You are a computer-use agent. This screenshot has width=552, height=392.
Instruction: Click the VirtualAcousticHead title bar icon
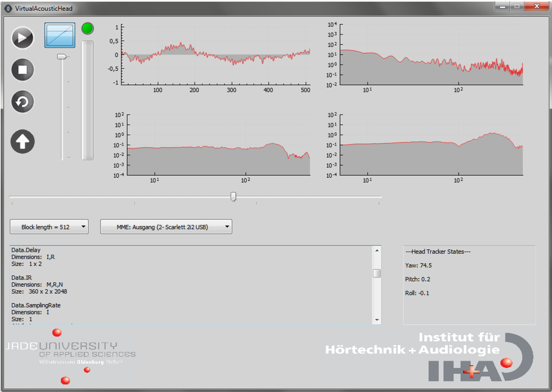(x=8, y=9)
